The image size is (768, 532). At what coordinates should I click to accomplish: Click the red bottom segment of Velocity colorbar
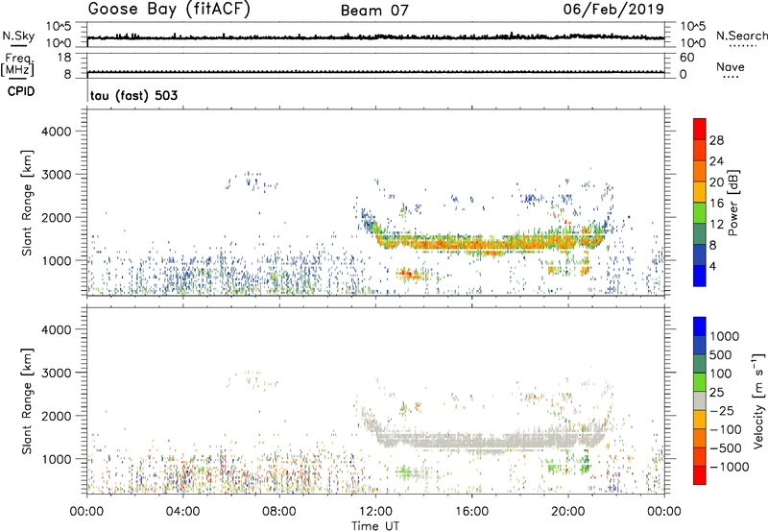tap(700, 475)
